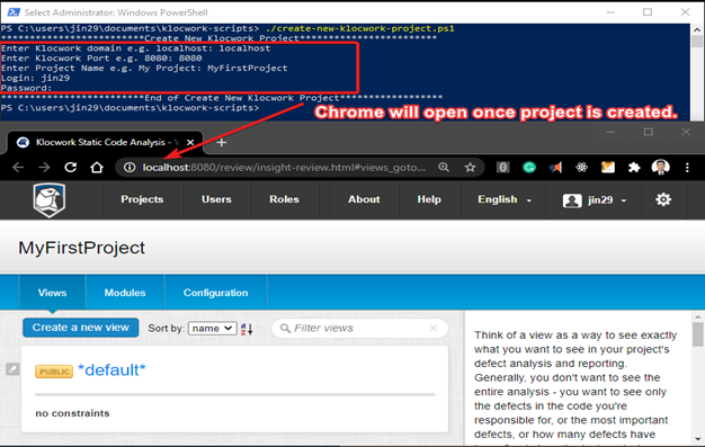
Task: Click the 'Sort by:' label
Action: coord(166,328)
